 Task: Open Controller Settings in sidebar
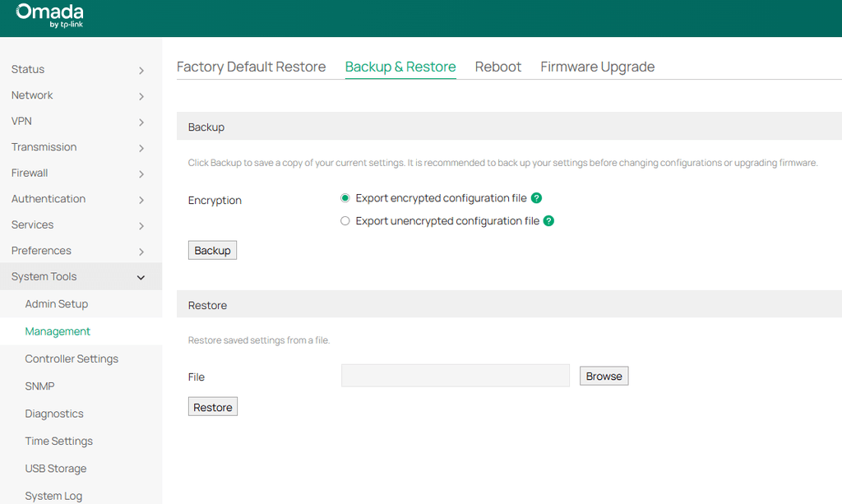81,358
